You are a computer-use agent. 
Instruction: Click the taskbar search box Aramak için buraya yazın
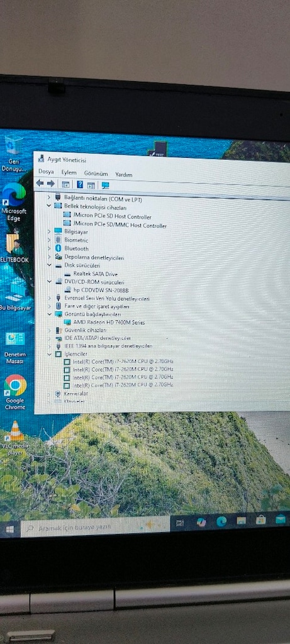pos(95,527)
